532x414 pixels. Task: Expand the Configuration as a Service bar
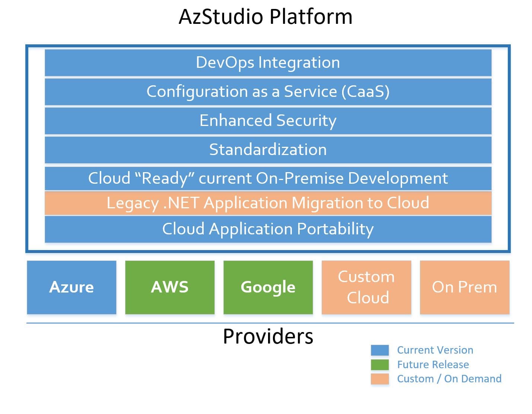(x=268, y=91)
